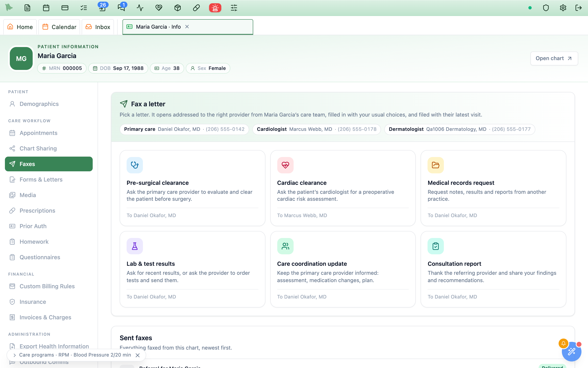This screenshot has width=588, height=368.
Task: Click the MRN 000005 chip
Action: [x=62, y=68]
